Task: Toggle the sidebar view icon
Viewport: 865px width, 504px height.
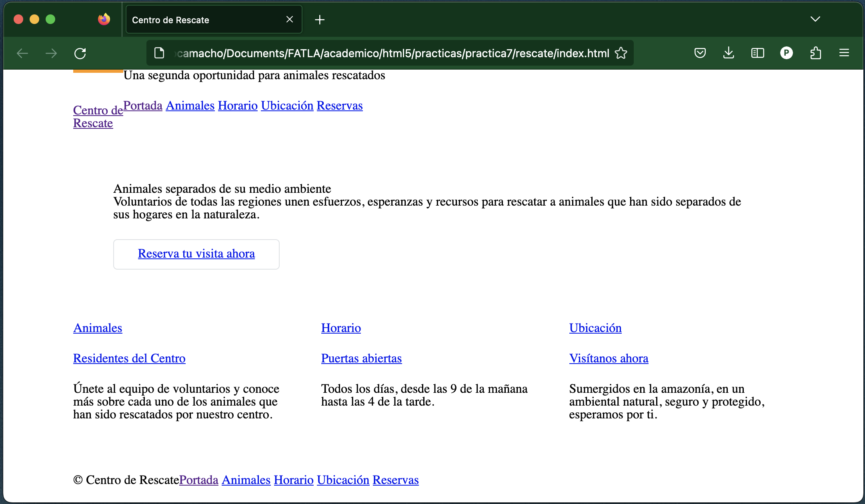Action: point(757,53)
